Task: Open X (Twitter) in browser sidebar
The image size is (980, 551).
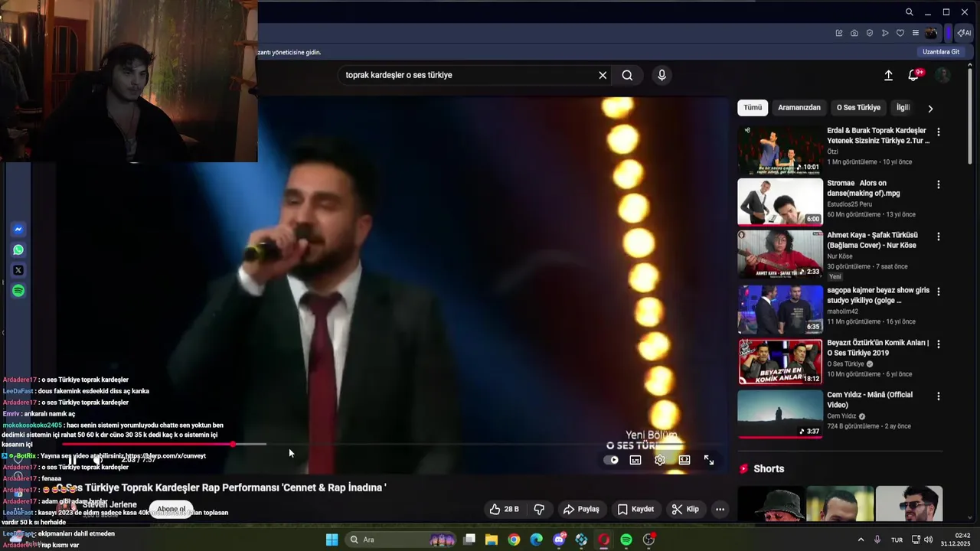Action: click(x=18, y=270)
